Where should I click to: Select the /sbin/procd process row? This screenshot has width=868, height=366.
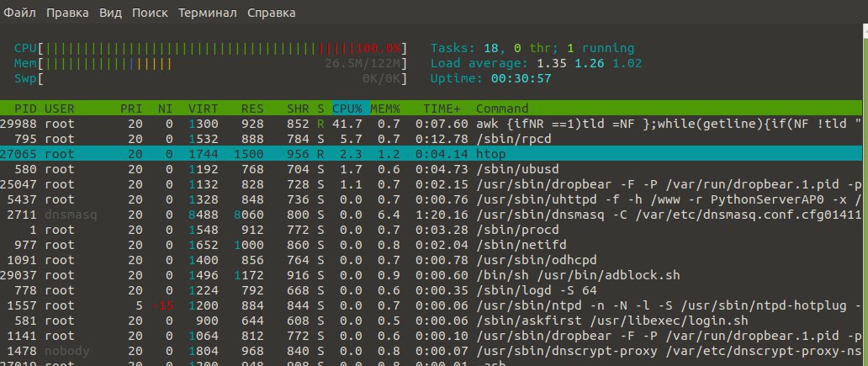[x=431, y=229]
